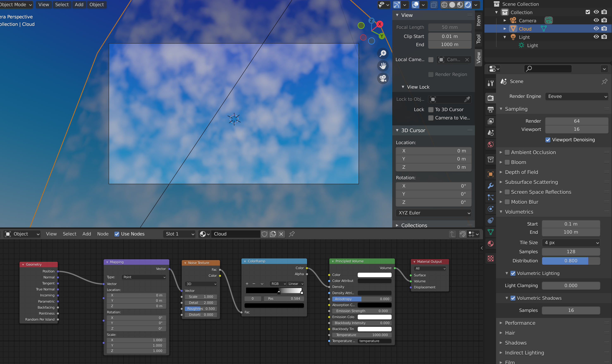Disable Viewport Denoising
Screen dimensions: 612x364
pyautogui.click(x=548, y=140)
